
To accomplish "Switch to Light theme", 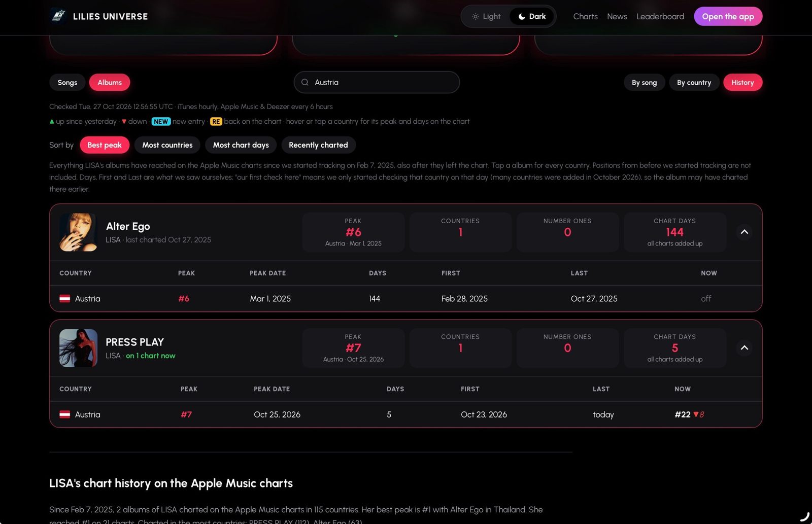I will [486, 16].
